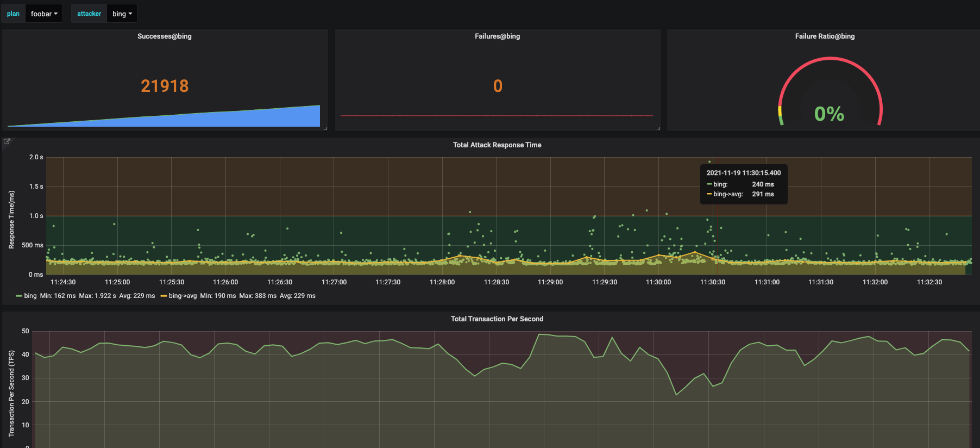The image size is (980, 448).
Task: Toggle the bing series in the legend
Action: (x=30, y=296)
